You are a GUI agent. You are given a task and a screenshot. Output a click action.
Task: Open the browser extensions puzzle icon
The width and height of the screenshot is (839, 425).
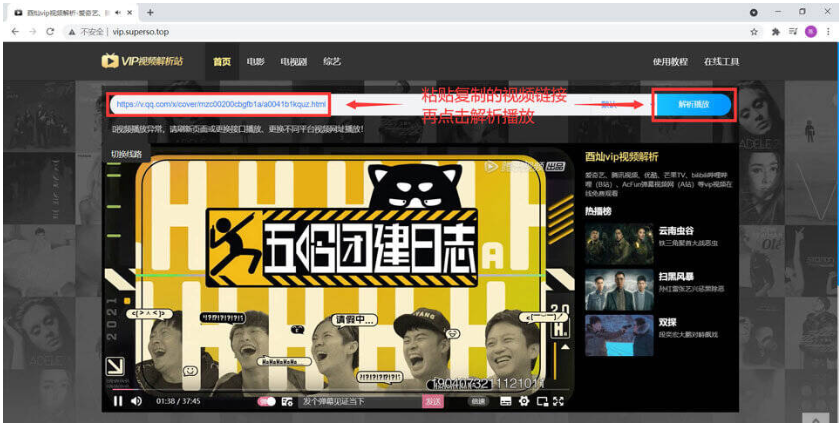(774, 32)
